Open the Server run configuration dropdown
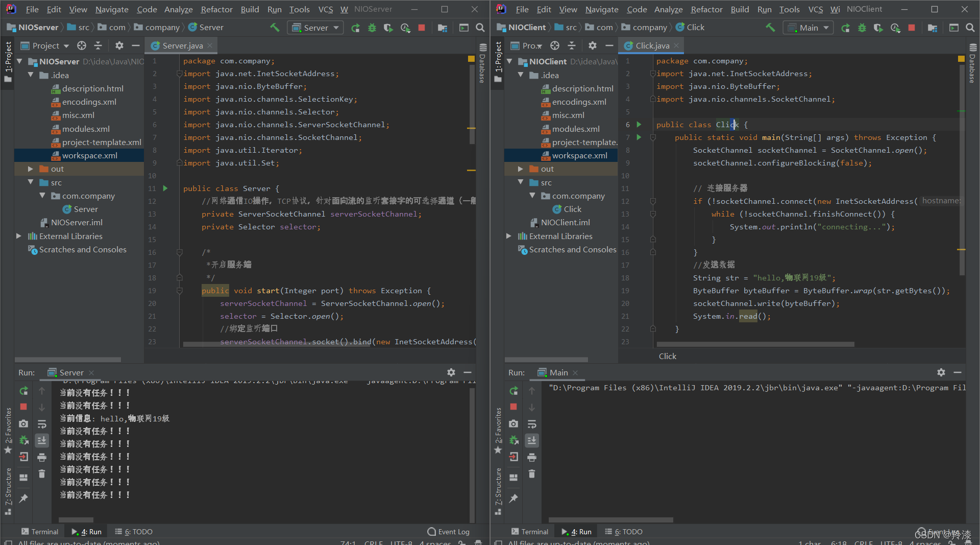The image size is (980, 545). (x=315, y=28)
